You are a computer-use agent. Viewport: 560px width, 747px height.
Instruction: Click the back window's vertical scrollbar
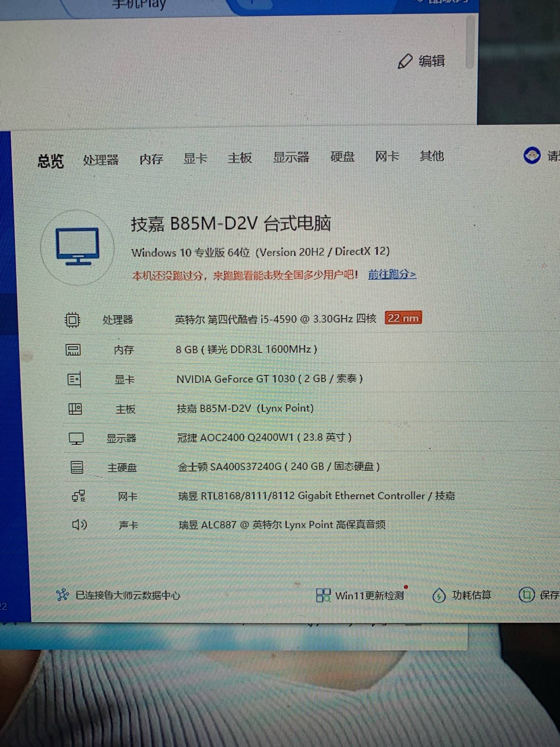(x=470, y=41)
